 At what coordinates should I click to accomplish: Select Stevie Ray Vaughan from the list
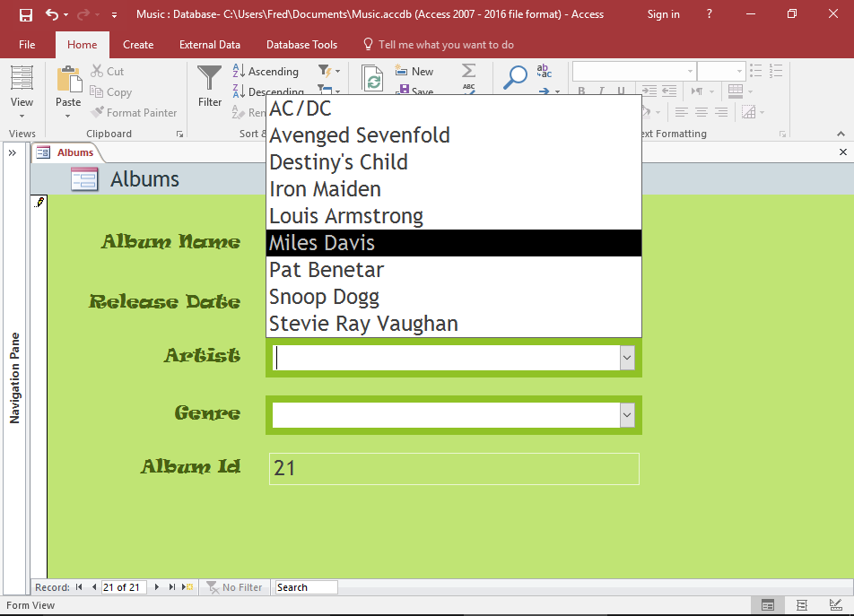pyautogui.click(x=454, y=323)
